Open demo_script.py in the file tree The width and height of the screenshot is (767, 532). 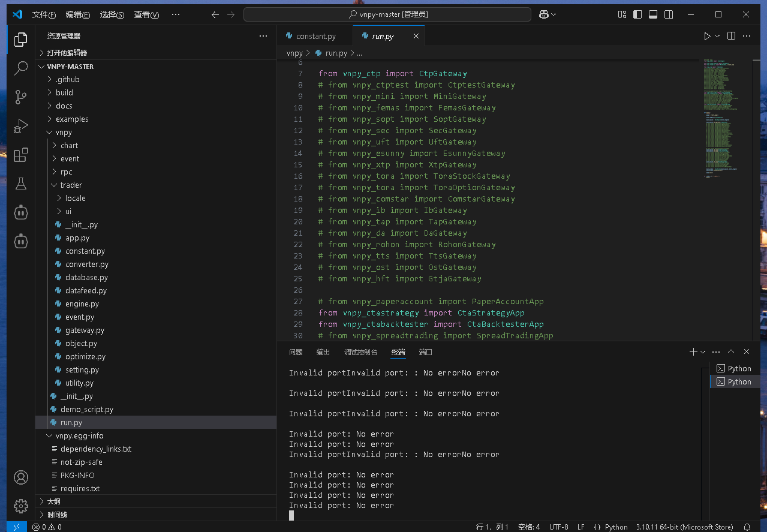156,410
